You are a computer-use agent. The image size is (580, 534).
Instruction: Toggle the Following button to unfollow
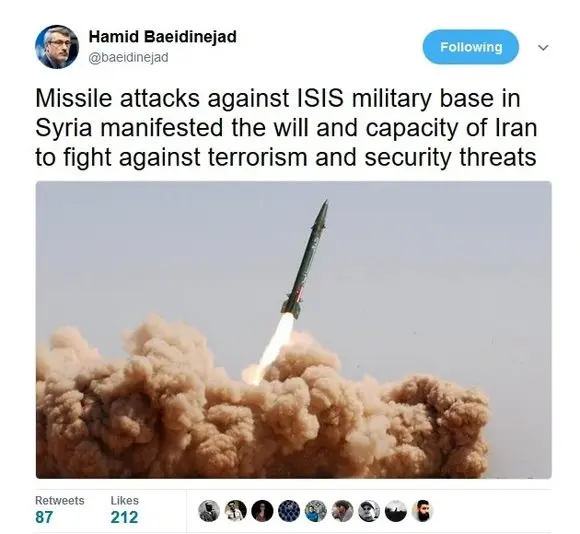click(x=471, y=47)
